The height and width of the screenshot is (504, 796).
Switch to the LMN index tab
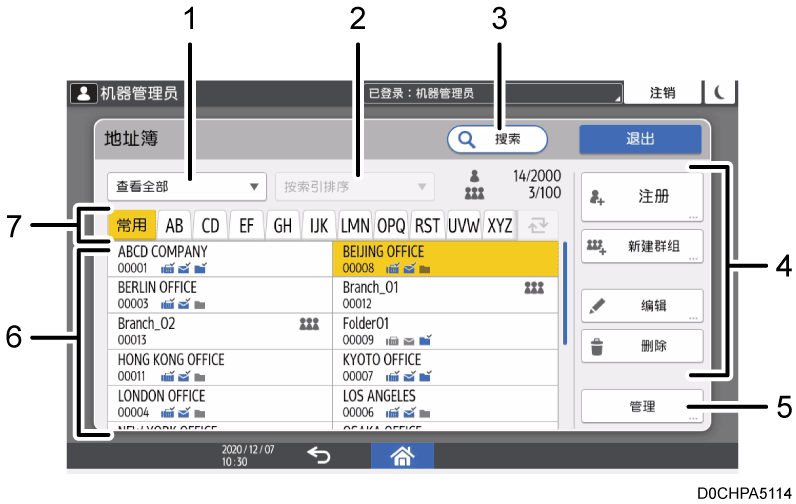point(355,225)
